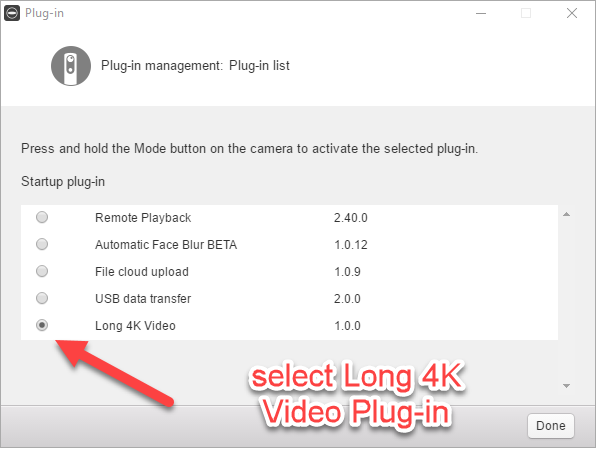Select the Automatic Face Blur BETA radio button
Image resolution: width=596 pixels, height=450 pixels.
[42, 244]
